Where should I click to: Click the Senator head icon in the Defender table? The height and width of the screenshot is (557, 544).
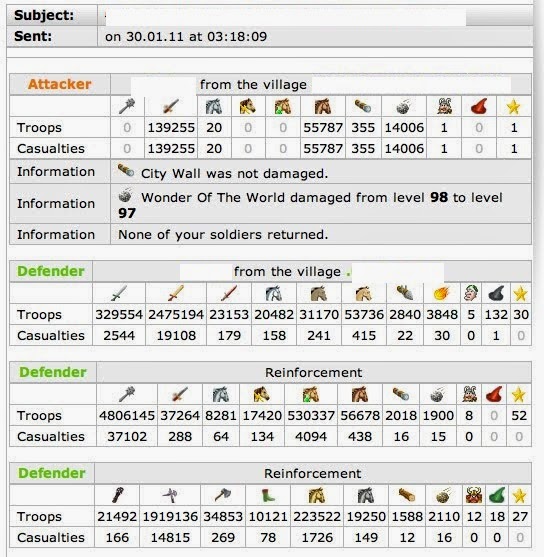(471, 293)
